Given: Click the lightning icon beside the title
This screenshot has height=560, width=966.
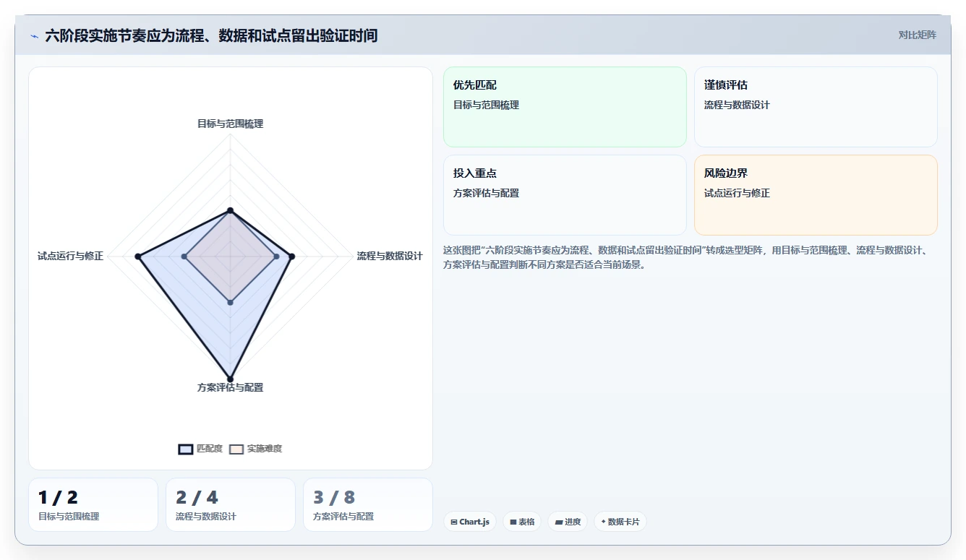Looking at the screenshot, I should [x=35, y=36].
